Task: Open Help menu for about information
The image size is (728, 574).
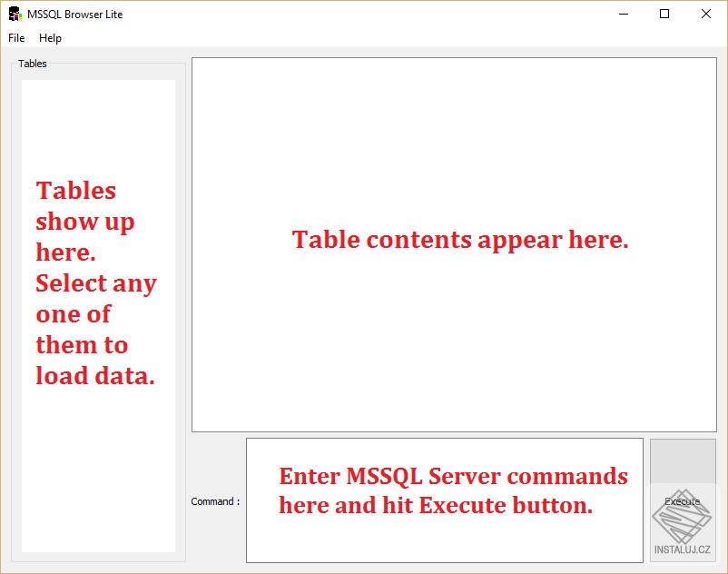Action: [x=50, y=38]
